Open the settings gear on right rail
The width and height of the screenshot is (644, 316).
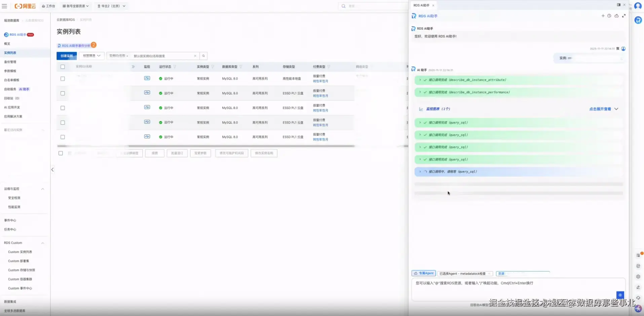[638, 277]
